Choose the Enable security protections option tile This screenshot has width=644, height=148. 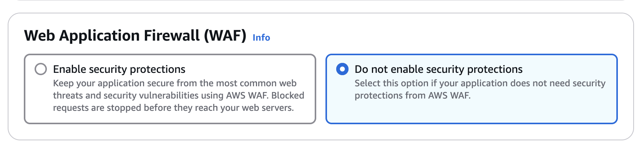point(170,89)
